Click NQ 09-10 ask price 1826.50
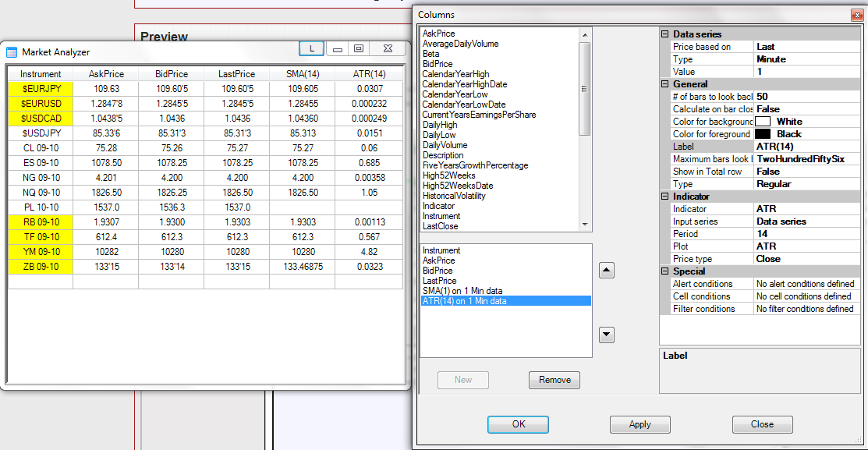This screenshot has height=450, width=868. (106, 193)
